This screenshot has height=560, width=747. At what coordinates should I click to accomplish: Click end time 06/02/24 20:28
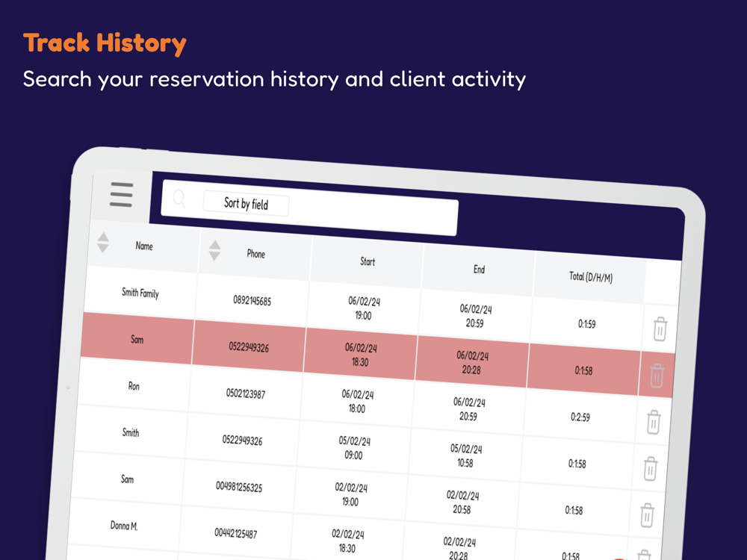pyautogui.click(x=472, y=362)
